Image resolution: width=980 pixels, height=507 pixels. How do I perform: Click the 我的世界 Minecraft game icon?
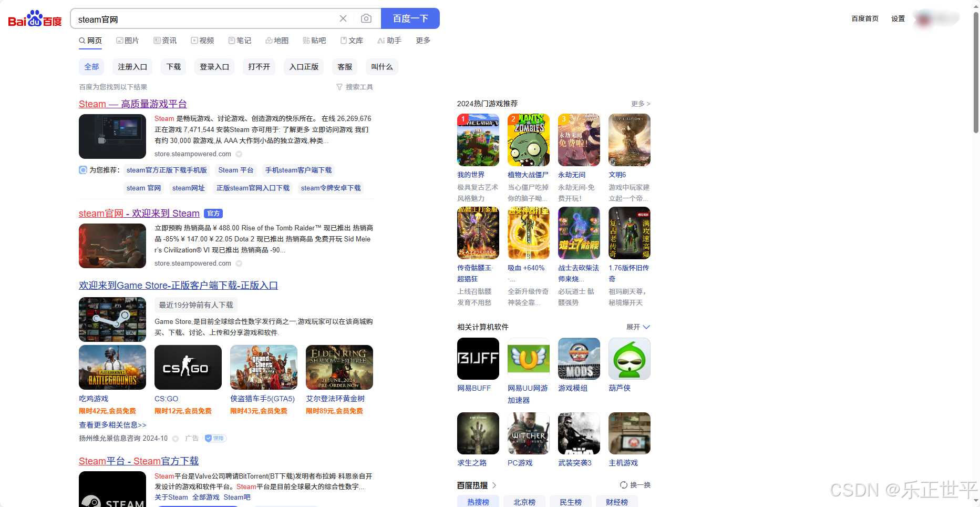click(478, 140)
